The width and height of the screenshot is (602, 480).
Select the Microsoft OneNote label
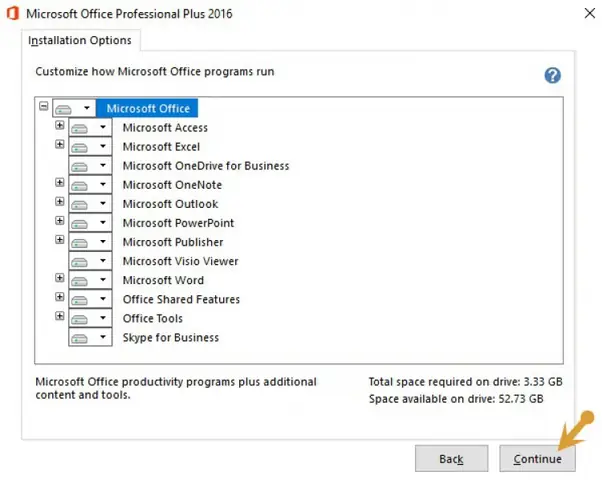[x=172, y=185]
